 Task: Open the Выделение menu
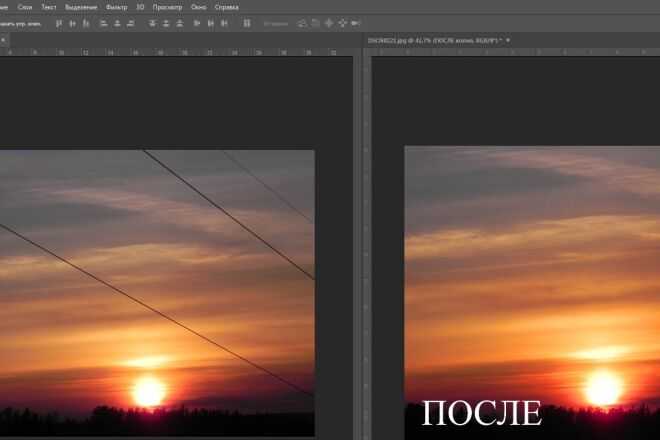coord(81,7)
